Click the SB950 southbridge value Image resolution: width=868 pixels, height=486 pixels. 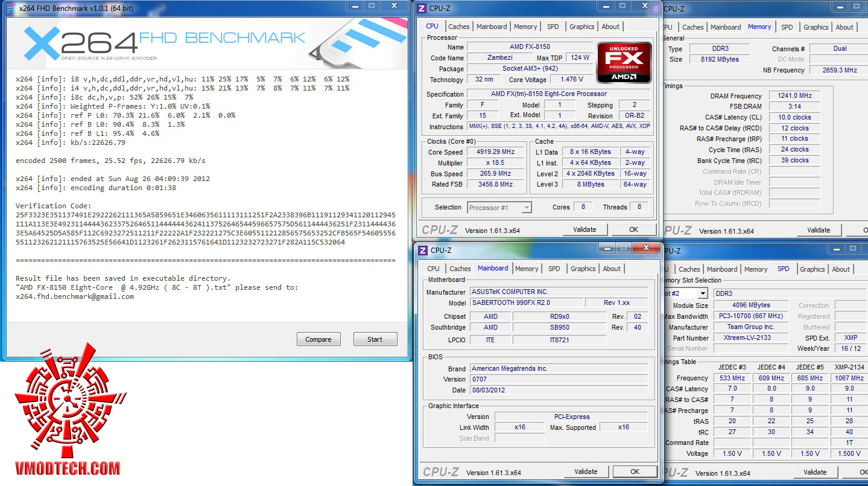559,328
